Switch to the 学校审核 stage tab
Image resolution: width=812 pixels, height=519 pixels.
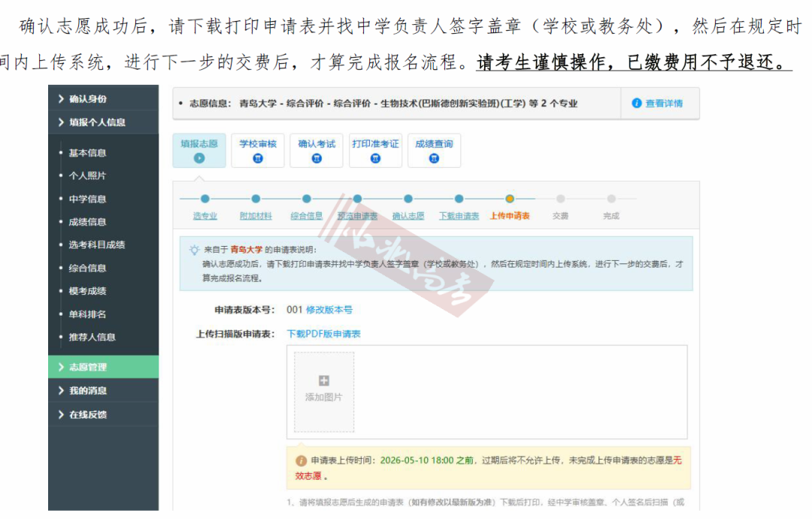click(257, 150)
